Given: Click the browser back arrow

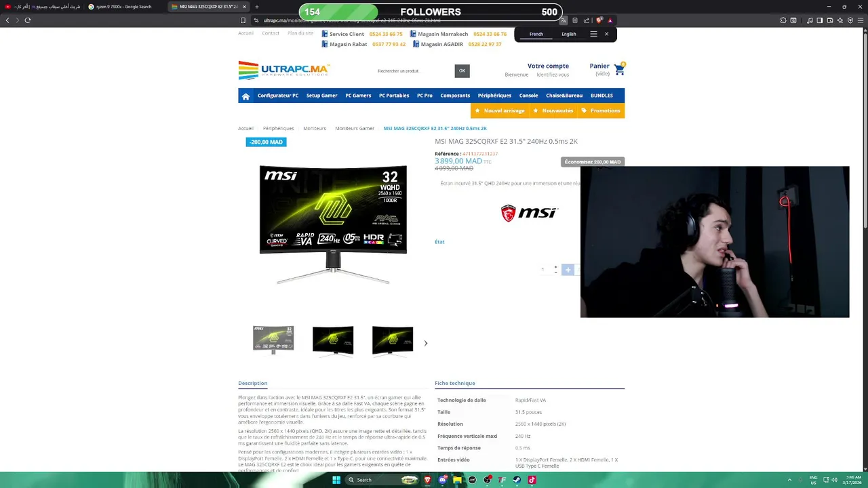Looking at the screenshot, I should (7, 20).
